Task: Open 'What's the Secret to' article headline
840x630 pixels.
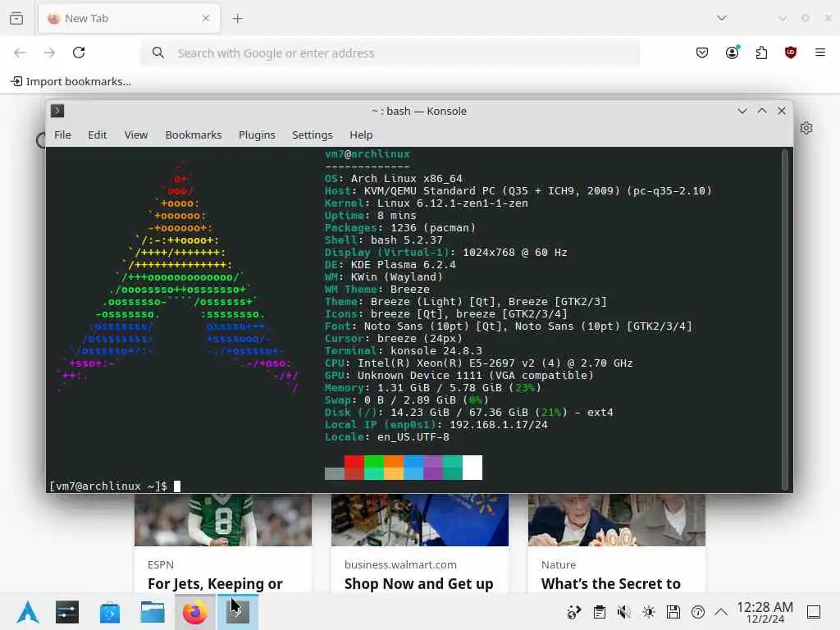Action: click(610, 584)
